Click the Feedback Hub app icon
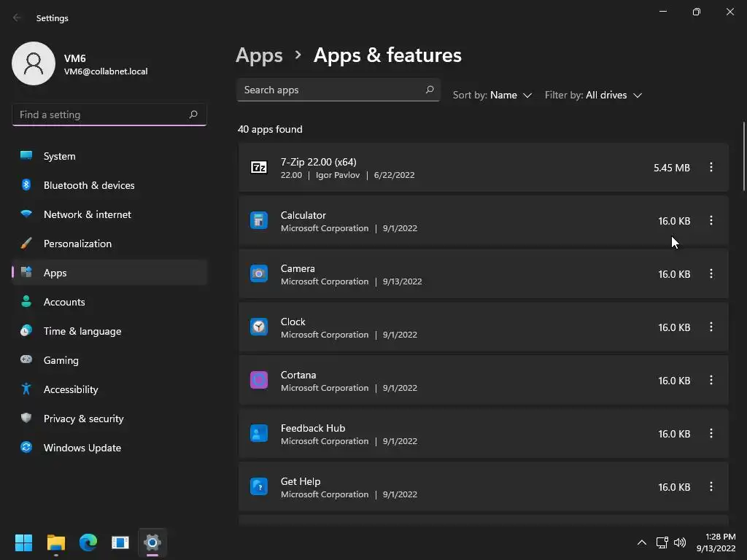Image resolution: width=747 pixels, height=560 pixels. [259, 434]
